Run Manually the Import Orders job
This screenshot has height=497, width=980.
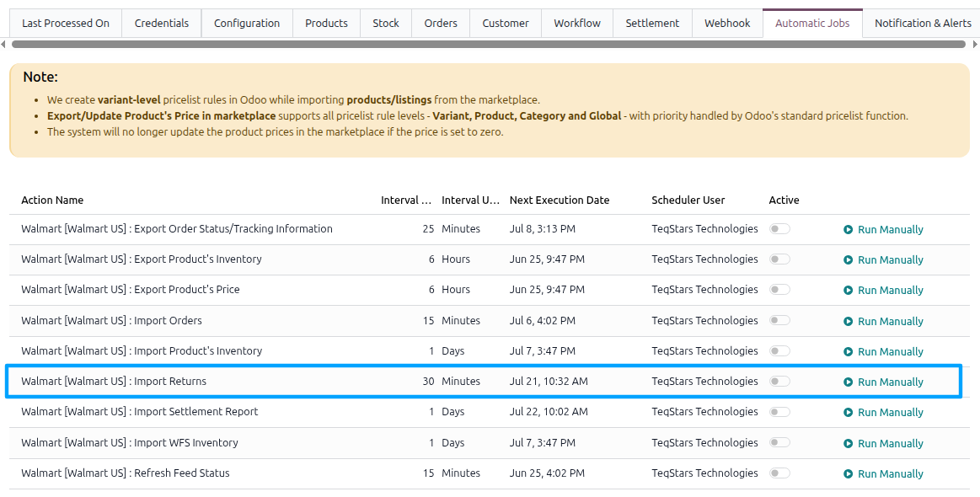point(883,321)
